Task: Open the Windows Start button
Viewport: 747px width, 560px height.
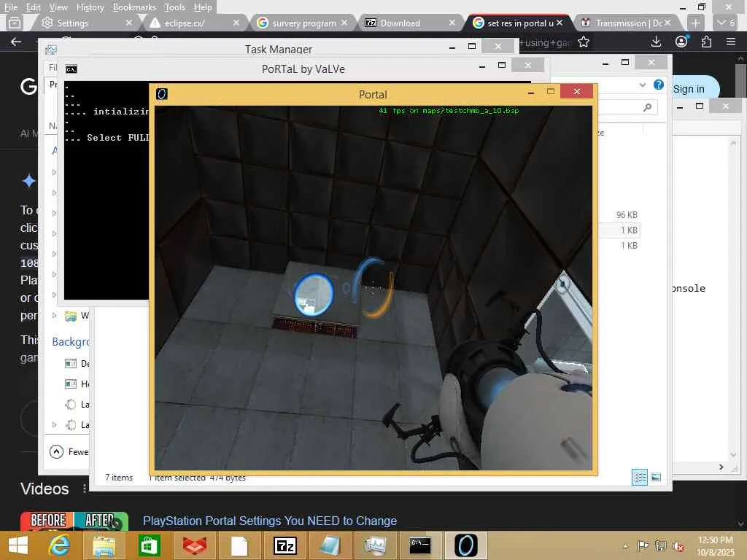Action: (18, 545)
